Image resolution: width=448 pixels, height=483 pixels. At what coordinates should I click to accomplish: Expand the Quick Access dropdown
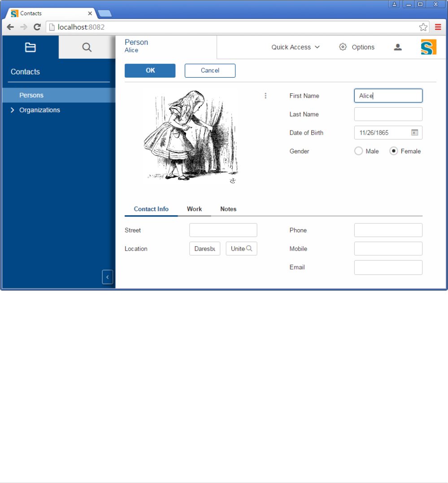[296, 47]
